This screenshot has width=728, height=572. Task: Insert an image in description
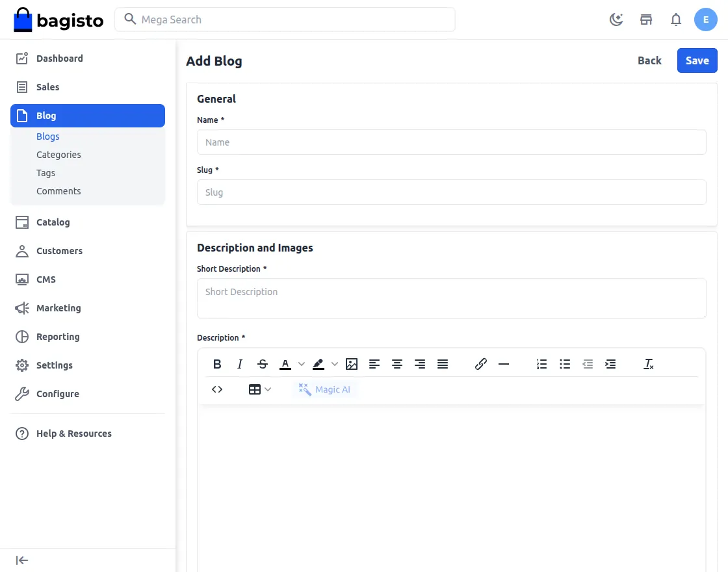point(352,364)
